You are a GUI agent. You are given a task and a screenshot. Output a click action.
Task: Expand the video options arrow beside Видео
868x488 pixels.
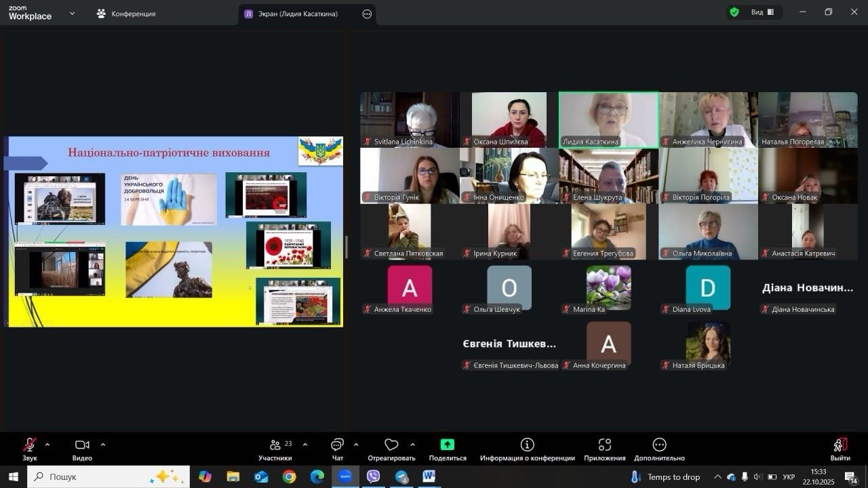[x=103, y=445]
